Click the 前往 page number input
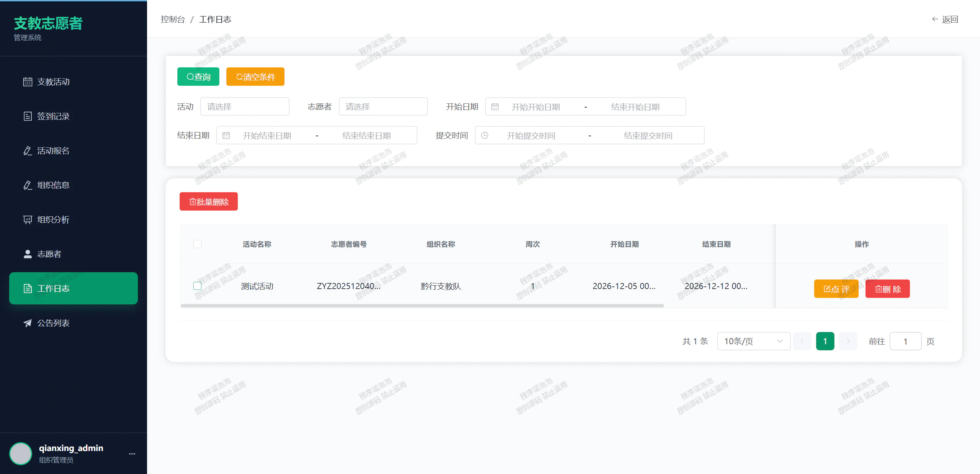 [905, 341]
